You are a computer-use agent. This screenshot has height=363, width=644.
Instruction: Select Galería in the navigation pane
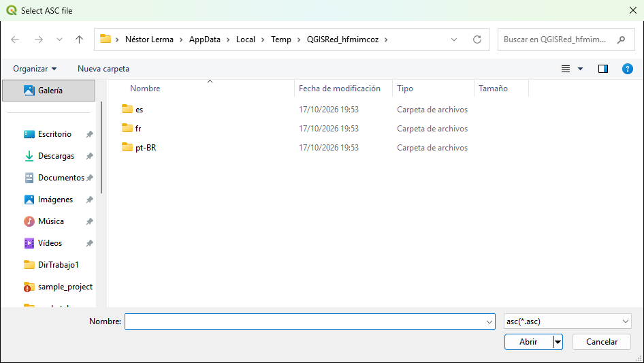tap(49, 91)
